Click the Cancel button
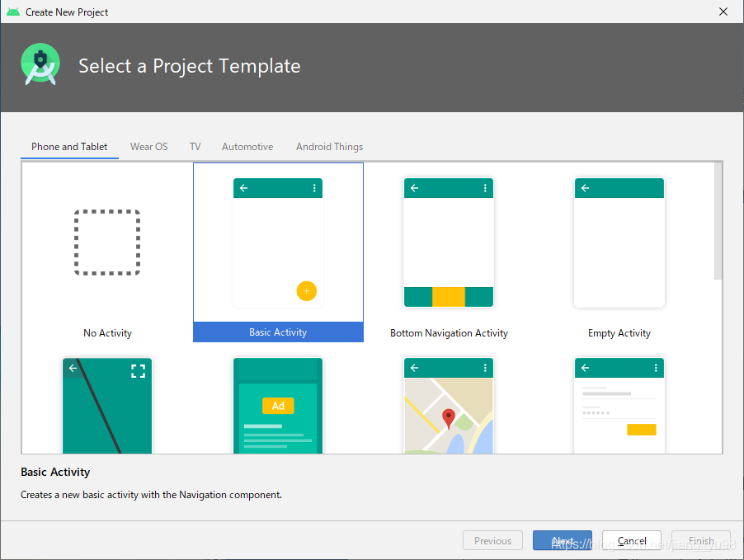744x560 pixels. pos(632,540)
